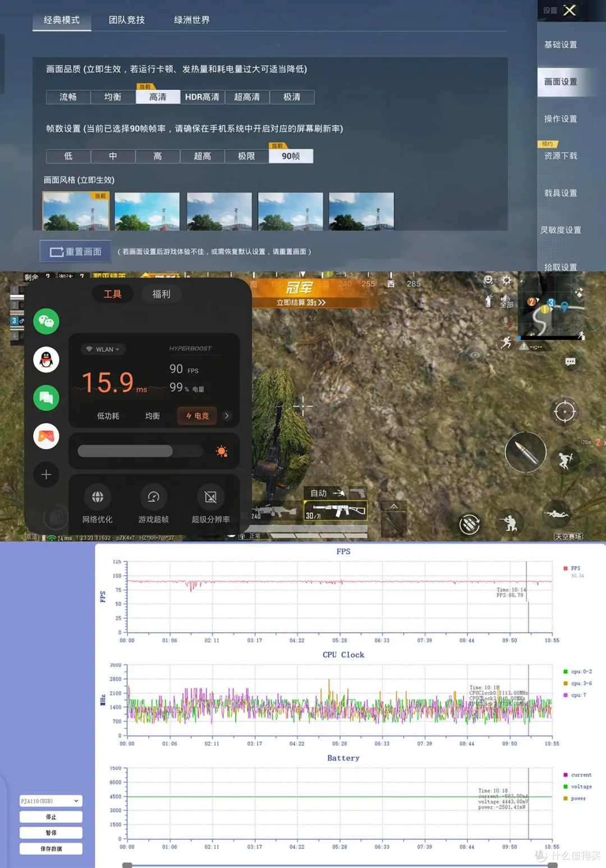Switch to 团队竞技 tab
Screen dimensions: 606x868
pyautogui.click(x=127, y=20)
